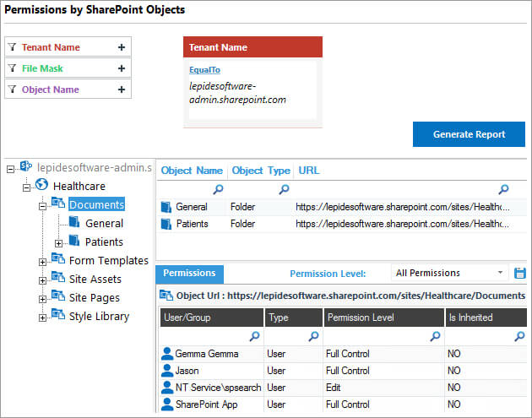This screenshot has height=418, width=532.
Task: Expand the Site Pages node
Action: [42, 299]
